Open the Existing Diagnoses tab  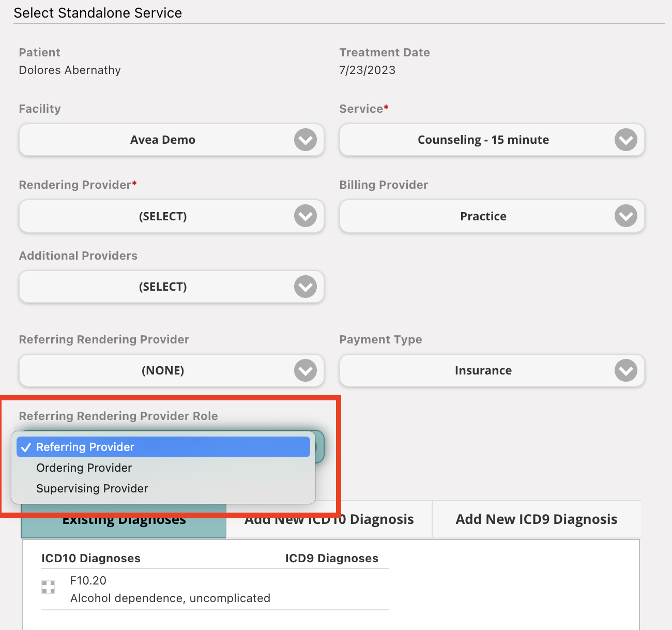pos(124,519)
